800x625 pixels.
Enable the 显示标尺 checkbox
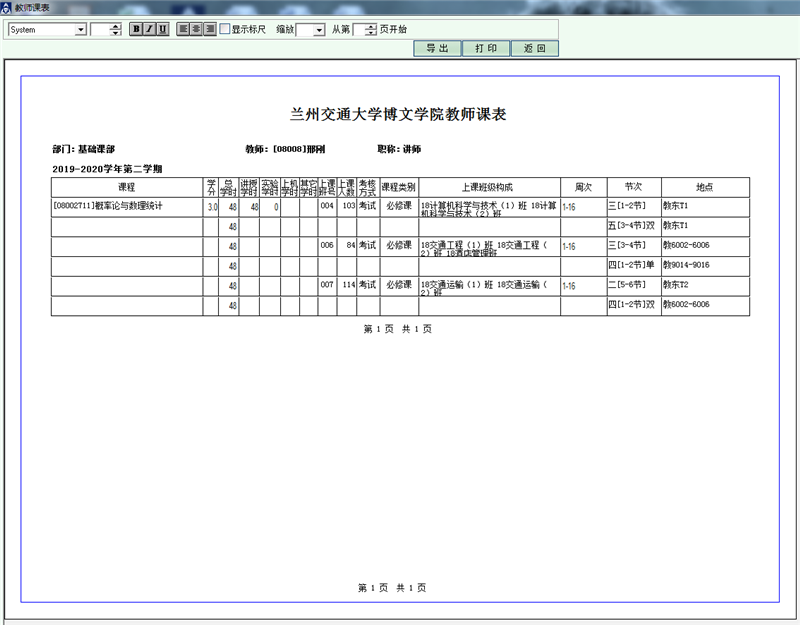point(225,29)
